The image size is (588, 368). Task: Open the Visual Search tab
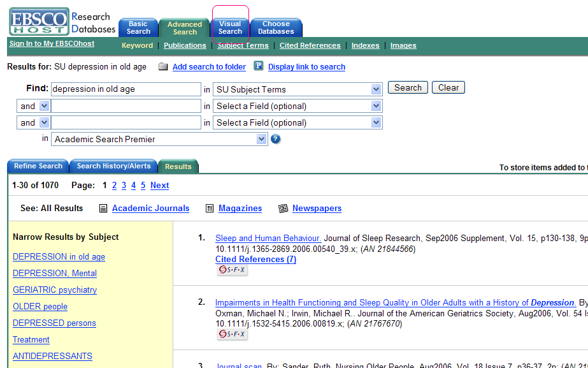tap(230, 28)
